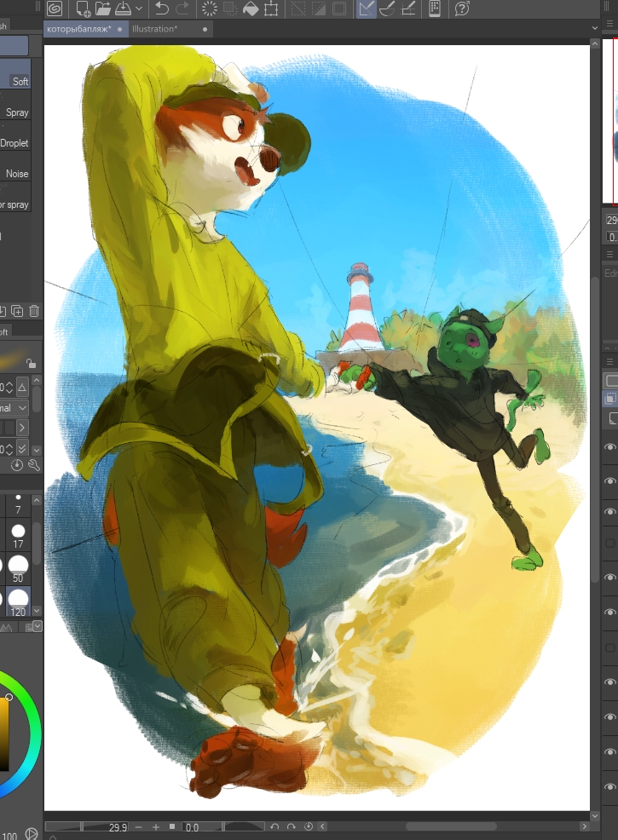Open the canvas tab list chevron
618x840 pixels.
(x=594, y=28)
